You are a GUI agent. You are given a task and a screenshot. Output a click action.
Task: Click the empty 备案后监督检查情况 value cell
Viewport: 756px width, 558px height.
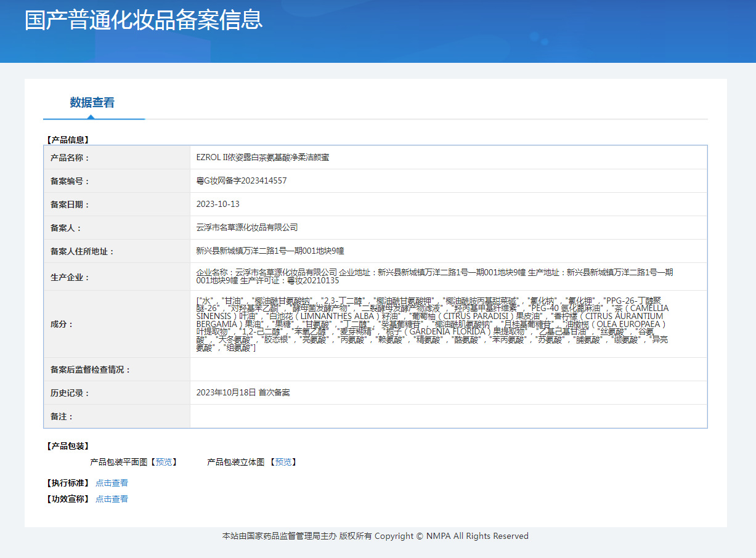448,370
